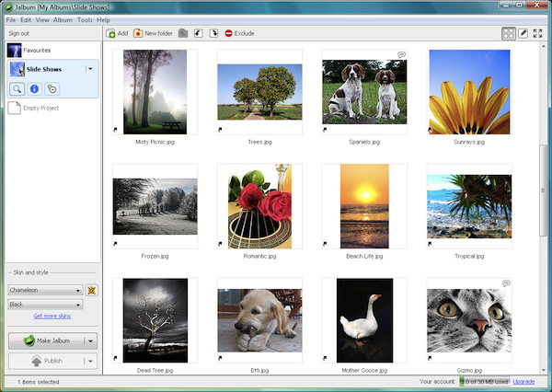Open the Black style dropdown
Viewport: 552px width, 392px height.
click(45, 304)
